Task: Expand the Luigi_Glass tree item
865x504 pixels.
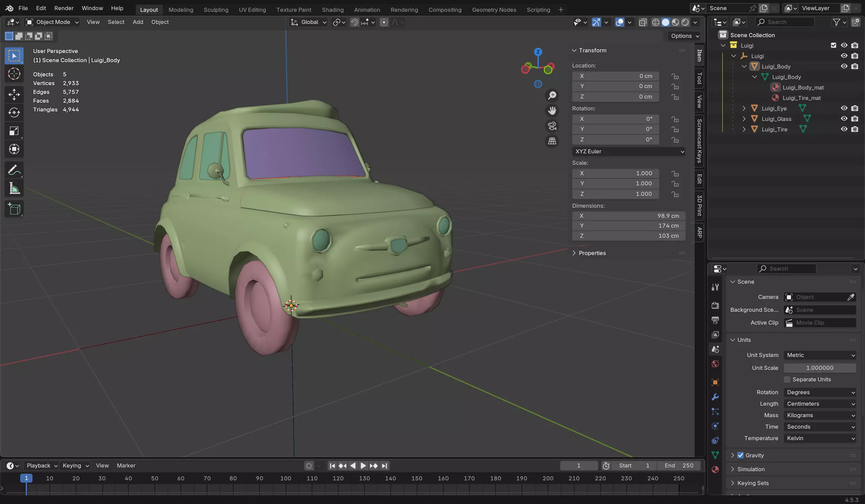Action: (744, 119)
